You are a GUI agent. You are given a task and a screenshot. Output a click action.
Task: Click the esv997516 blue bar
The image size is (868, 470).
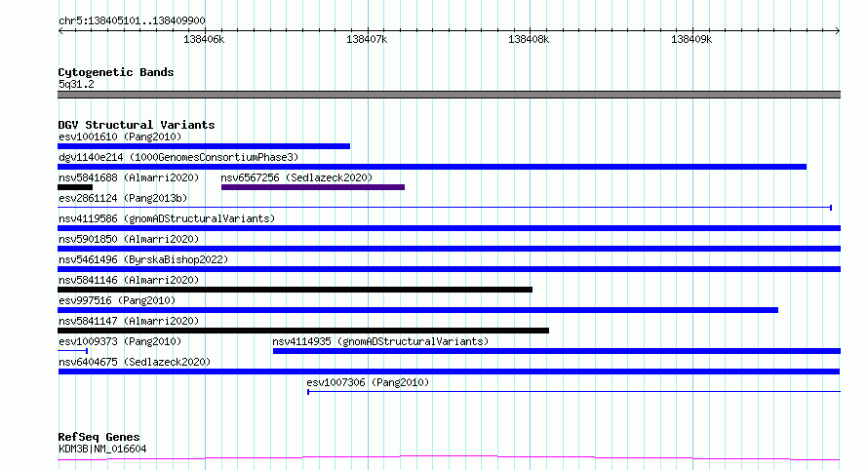(x=418, y=310)
